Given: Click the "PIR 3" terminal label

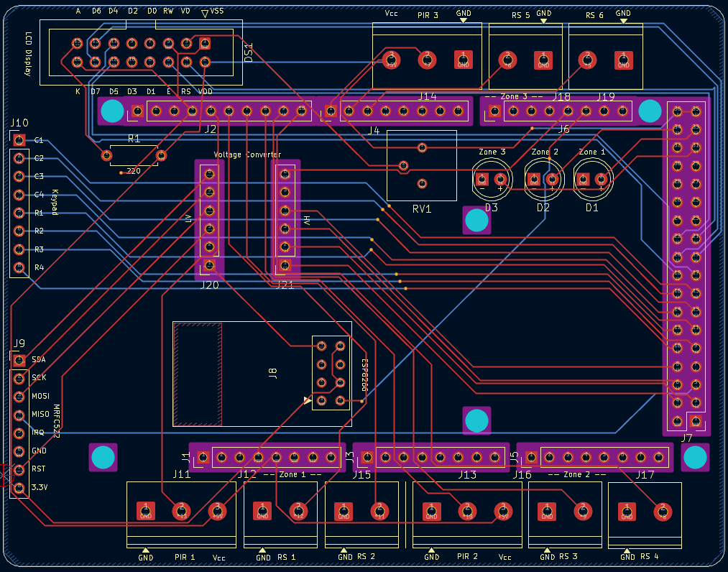Looking at the screenshot, I should tap(428, 15).
